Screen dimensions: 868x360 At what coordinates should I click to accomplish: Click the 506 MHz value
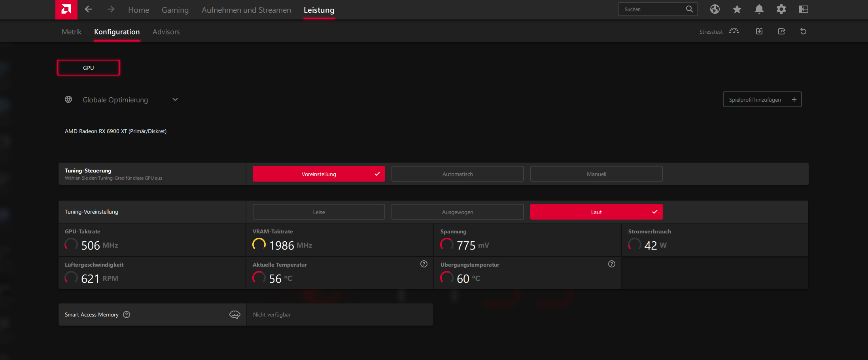[100, 245]
